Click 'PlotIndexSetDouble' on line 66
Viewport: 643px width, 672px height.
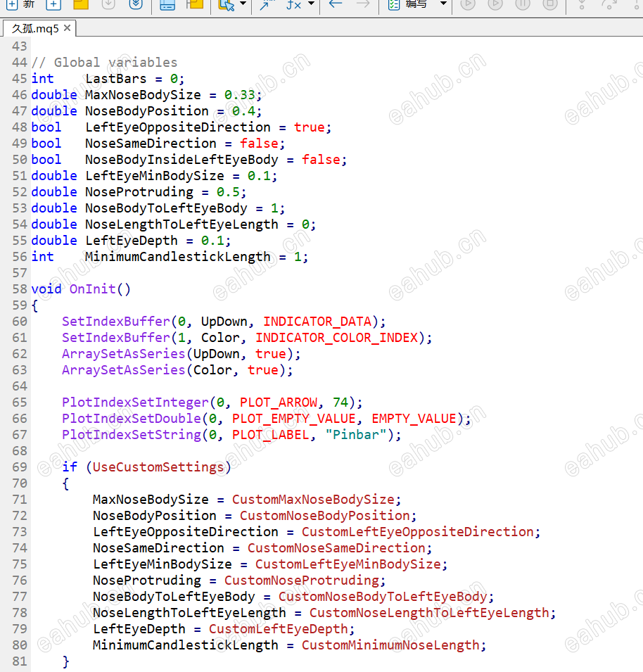click(x=132, y=418)
